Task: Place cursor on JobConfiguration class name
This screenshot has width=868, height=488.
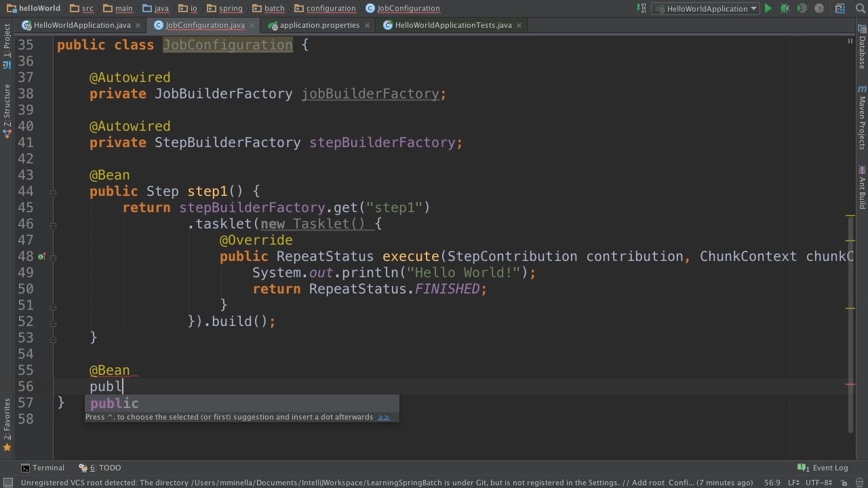Action: point(227,45)
